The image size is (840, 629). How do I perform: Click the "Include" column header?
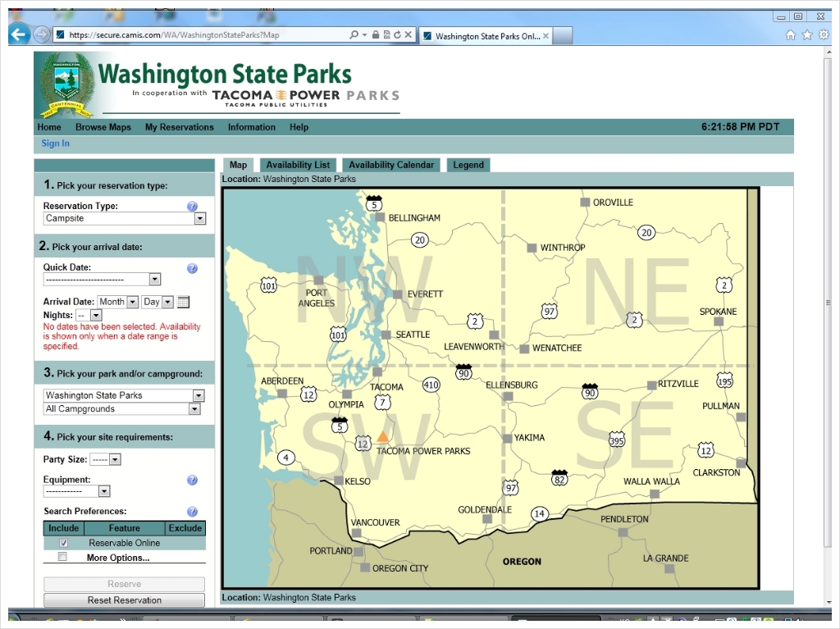(x=63, y=528)
